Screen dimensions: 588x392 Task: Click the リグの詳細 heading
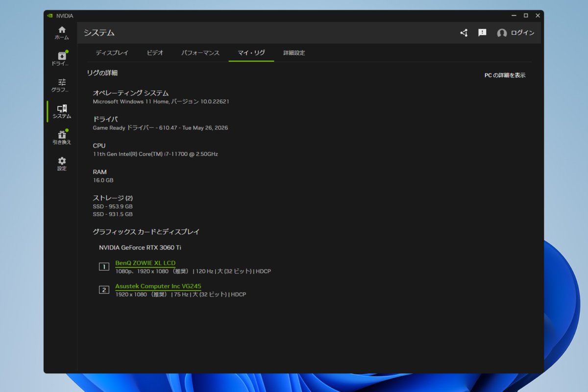coord(102,73)
